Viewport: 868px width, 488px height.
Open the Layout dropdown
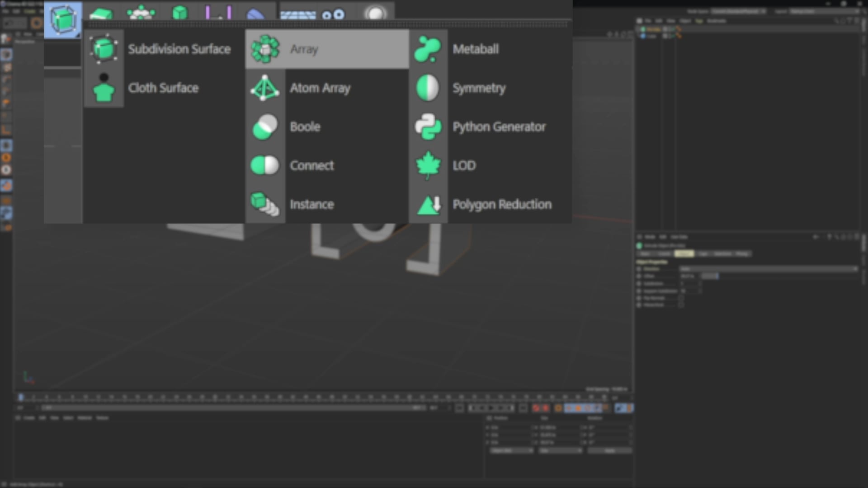[x=824, y=11]
